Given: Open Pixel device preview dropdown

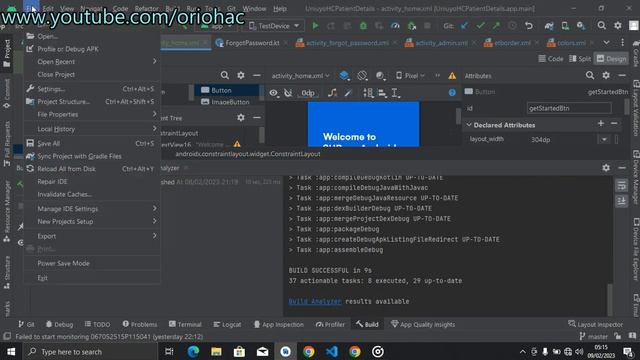Looking at the screenshot, I should pos(410,76).
